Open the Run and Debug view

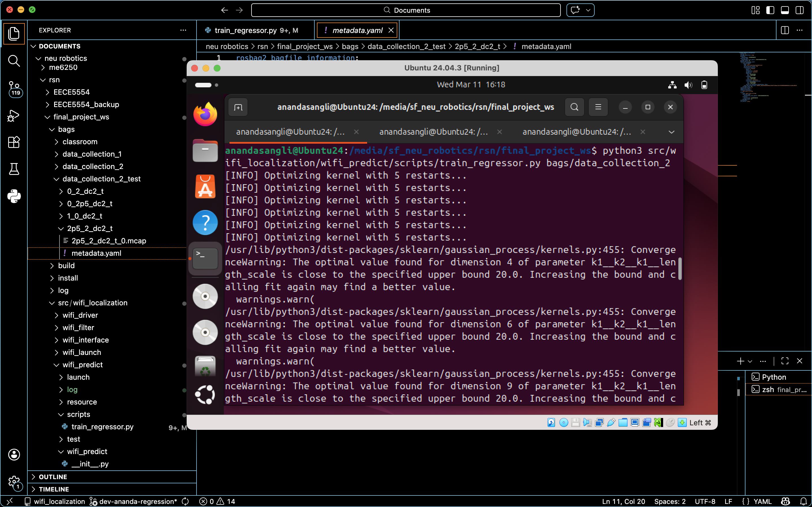click(14, 116)
